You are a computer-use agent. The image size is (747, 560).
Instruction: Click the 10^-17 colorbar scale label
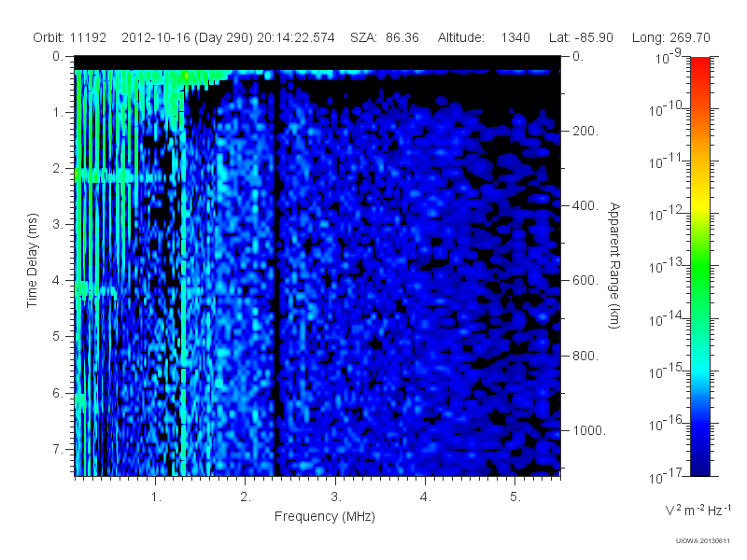666,476
